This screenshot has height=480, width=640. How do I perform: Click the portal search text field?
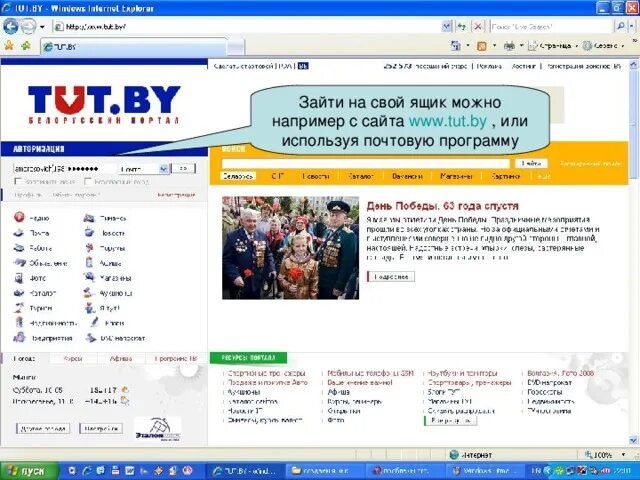coord(365,163)
